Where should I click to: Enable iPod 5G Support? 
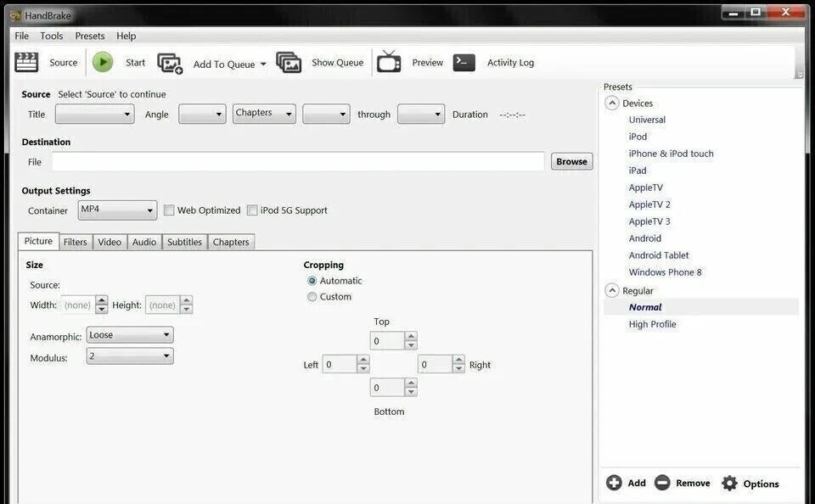click(x=252, y=210)
